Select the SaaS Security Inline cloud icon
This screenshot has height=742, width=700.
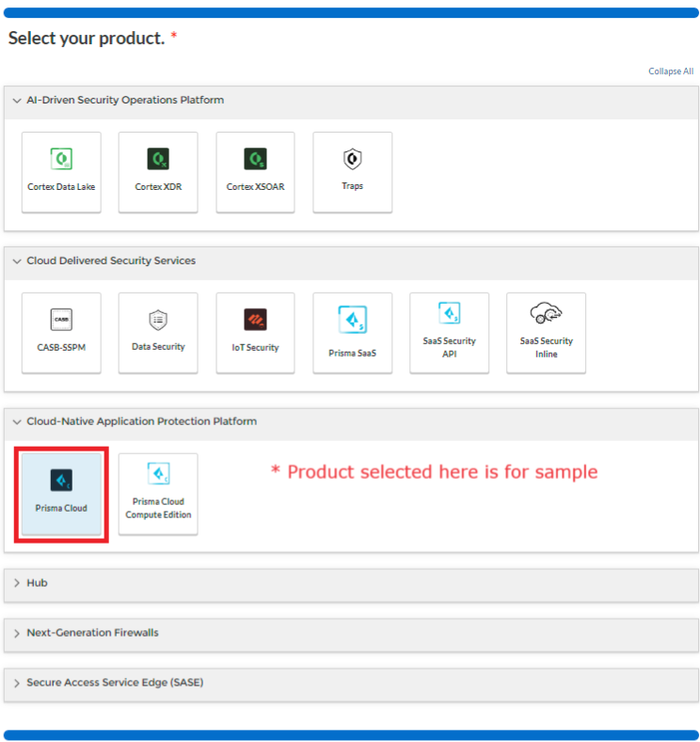click(546, 313)
